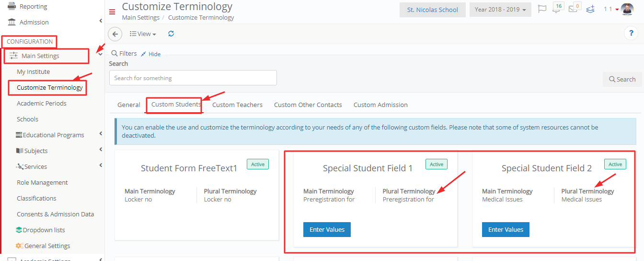Open the help question mark icon
The width and height of the screenshot is (644, 261).
(631, 33)
